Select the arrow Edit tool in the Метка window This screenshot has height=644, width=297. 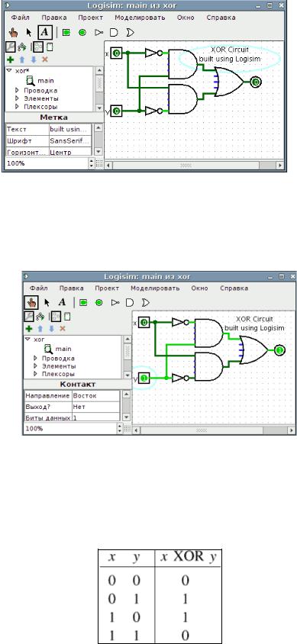click(x=28, y=32)
